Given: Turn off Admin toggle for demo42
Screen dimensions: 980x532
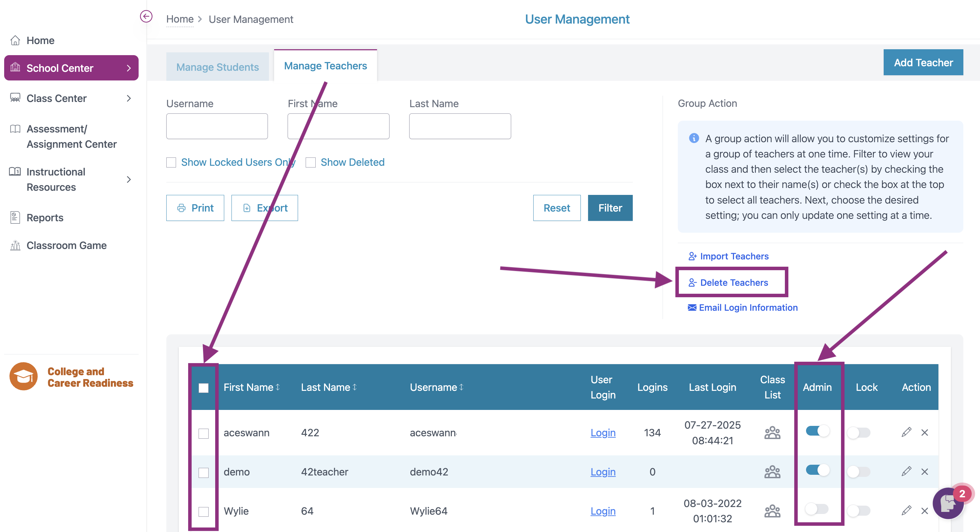Looking at the screenshot, I should pos(817,470).
